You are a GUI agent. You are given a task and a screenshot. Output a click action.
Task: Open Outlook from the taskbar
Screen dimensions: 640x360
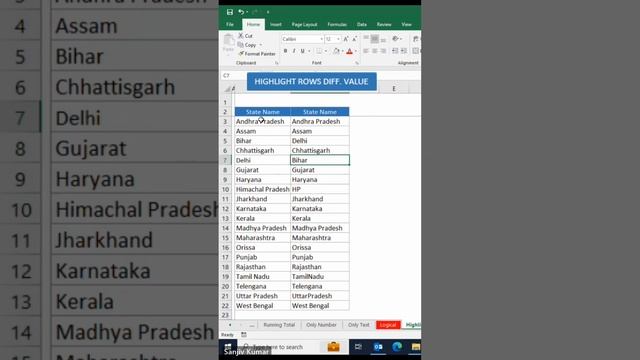point(378,347)
